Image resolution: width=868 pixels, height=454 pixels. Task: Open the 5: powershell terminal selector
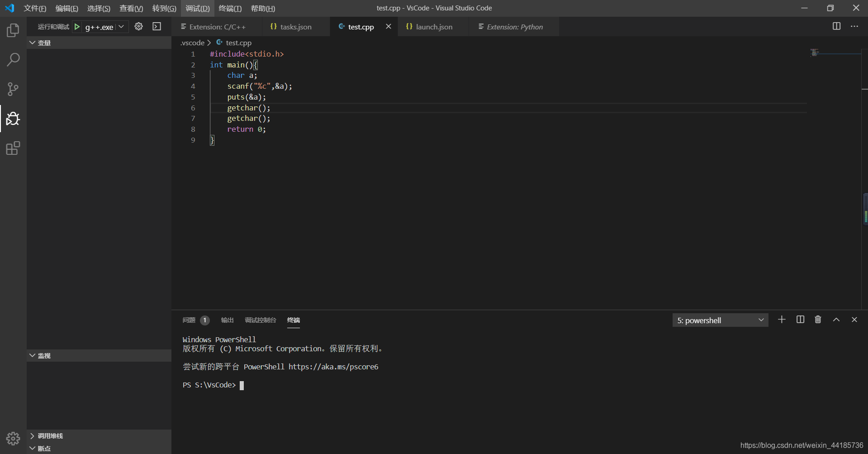point(720,320)
